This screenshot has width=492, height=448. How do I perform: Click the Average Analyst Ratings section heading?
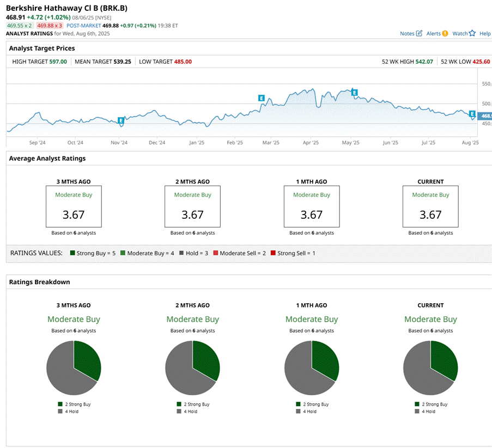tap(47, 158)
